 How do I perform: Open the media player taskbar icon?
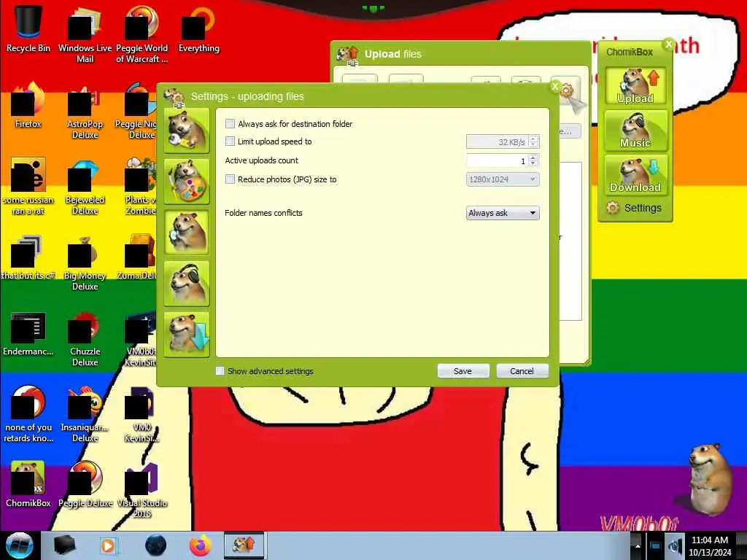(x=108, y=545)
